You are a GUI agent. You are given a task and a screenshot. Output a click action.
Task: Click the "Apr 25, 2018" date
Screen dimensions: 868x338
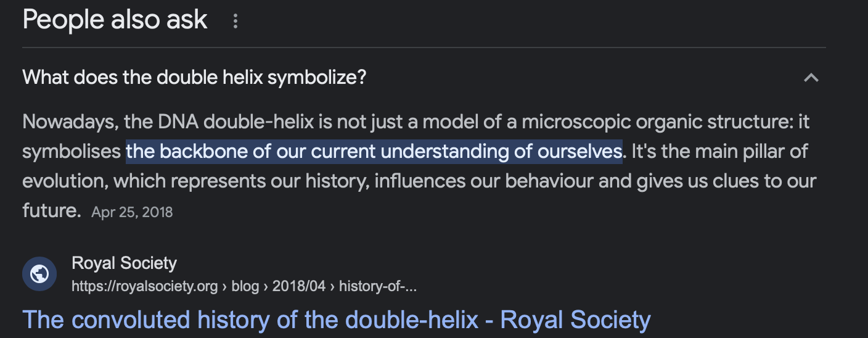[132, 212]
